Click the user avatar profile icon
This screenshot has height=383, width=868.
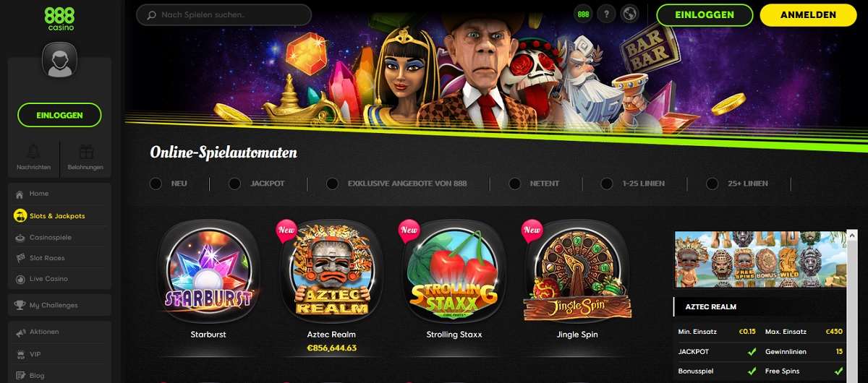59,61
